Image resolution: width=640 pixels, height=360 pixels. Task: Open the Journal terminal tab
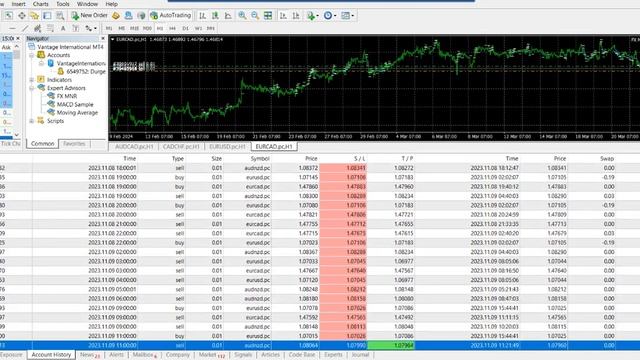tap(360, 355)
